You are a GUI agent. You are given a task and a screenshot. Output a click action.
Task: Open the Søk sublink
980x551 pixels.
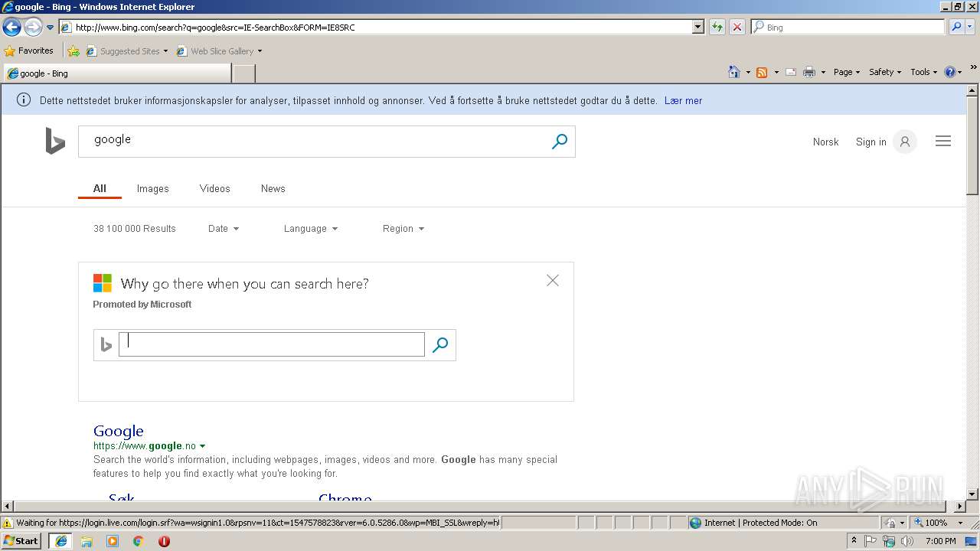[x=121, y=499]
